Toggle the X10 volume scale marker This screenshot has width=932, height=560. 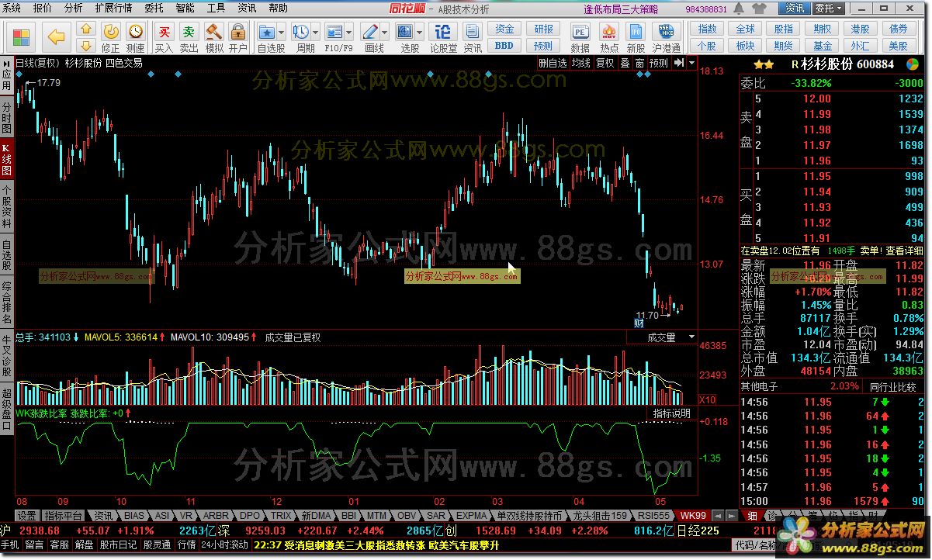[x=707, y=399]
